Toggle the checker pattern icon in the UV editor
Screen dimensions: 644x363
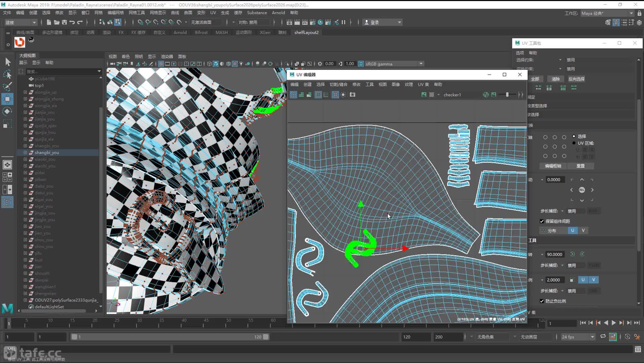point(432,95)
